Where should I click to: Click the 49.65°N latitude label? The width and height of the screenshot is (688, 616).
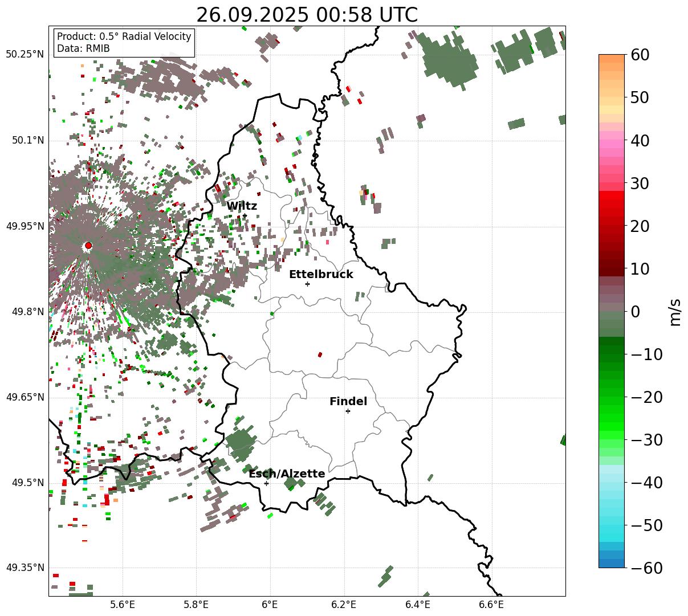click(x=25, y=397)
